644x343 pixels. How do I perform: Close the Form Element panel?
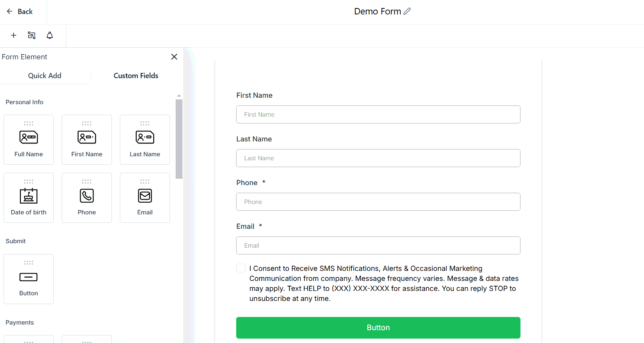click(x=174, y=57)
